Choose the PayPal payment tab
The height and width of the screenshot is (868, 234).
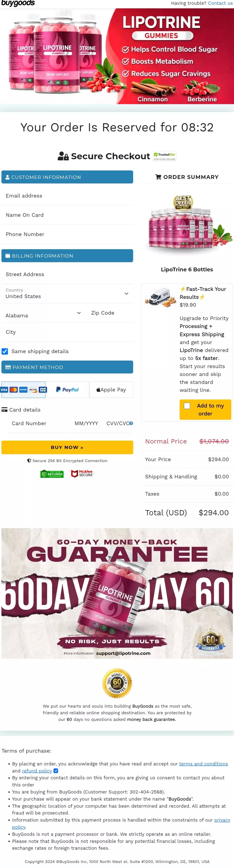pyautogui.click(x=67, y=390)
